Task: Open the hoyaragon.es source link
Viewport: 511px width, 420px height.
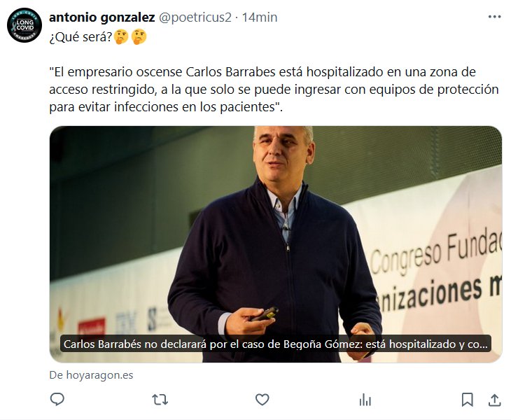Action: pos(91,375)
